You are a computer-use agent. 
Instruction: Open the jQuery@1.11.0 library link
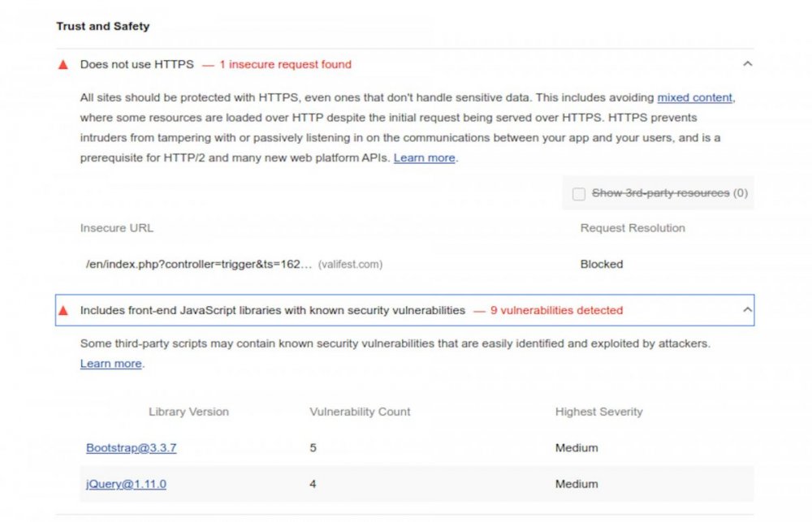pyautogui.click(x=126, y=485)
